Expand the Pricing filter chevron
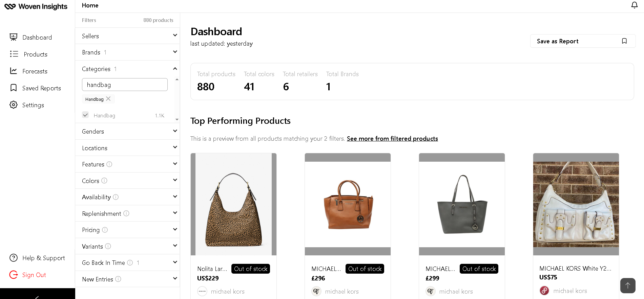Viewport: 644px width, 299px height. point(175,229)
